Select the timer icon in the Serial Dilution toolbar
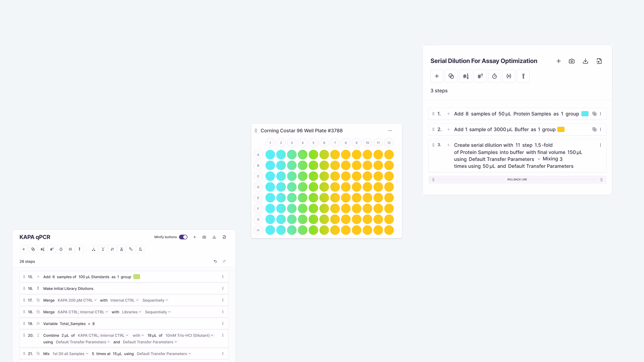The image size is (644, 362). point(494,76)
